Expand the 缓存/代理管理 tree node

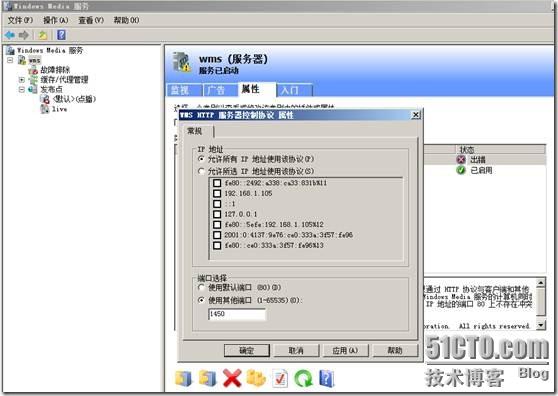(x=22, y=80)
